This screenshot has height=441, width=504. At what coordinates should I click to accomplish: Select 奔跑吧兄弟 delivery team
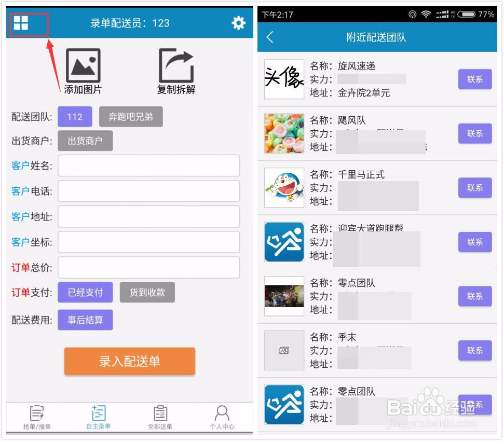click(x=130, y=117)
